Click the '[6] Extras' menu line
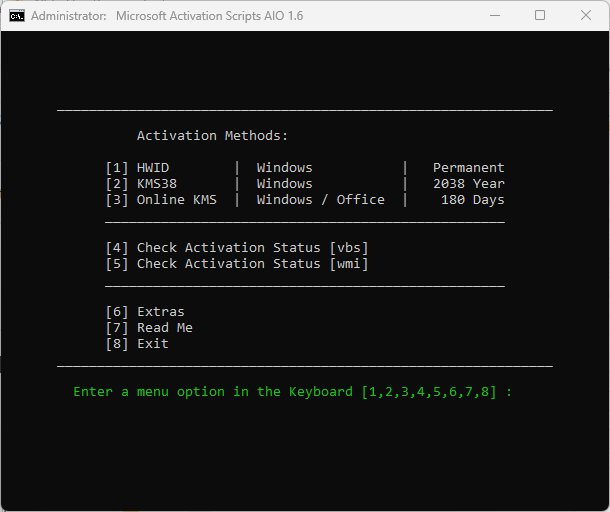The width and height of the screenshot is (610, 512). tap(145, 312)
